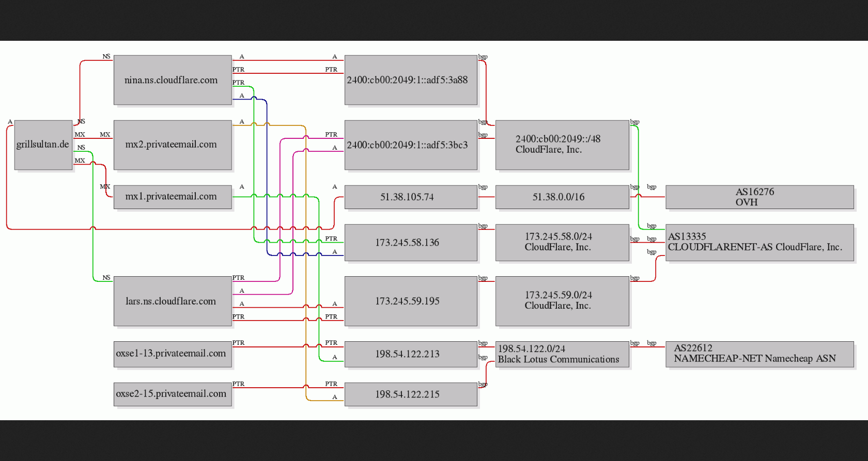This screenshot has height=461, width=868.
Task: Click the bgp label left of AS16276 OVH
Action: [652, 187]
